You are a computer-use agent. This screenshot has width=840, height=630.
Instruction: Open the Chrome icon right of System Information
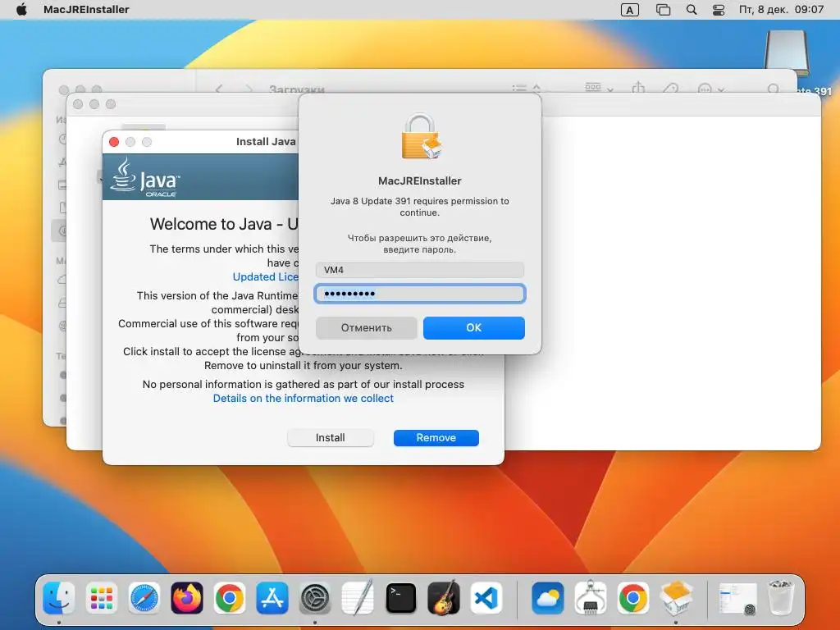pyautogui.click(x=632, y=598)
